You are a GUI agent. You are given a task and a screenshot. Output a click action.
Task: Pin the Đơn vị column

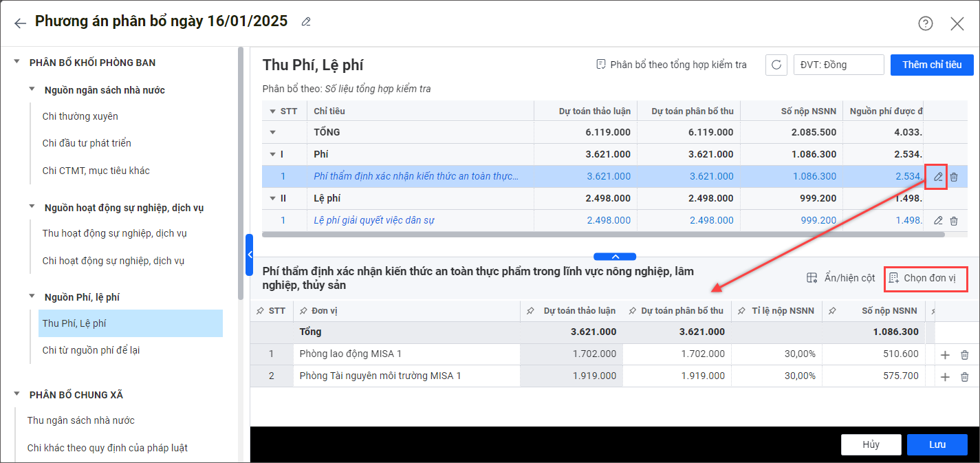(x=303, y=311)
